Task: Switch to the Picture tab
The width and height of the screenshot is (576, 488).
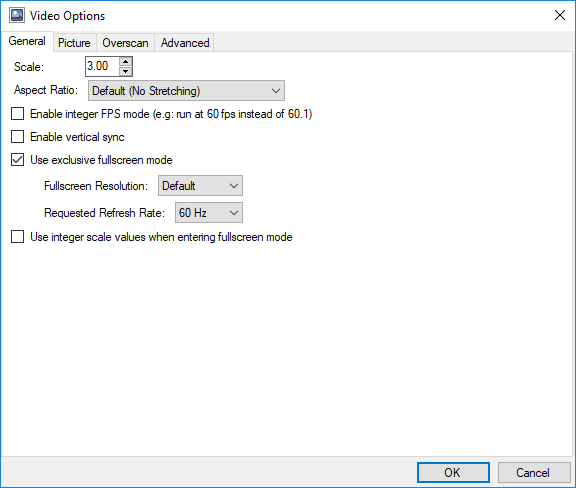Action: (x=74, y=43)
